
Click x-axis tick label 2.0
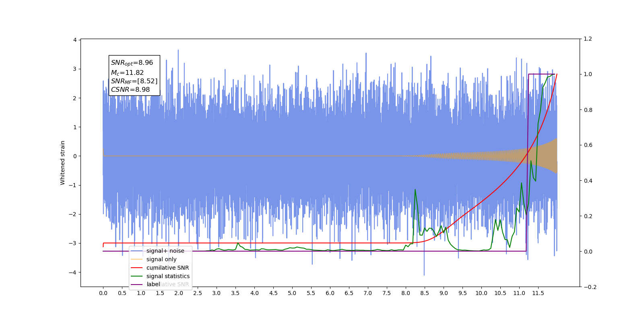[x=179, y=293]
